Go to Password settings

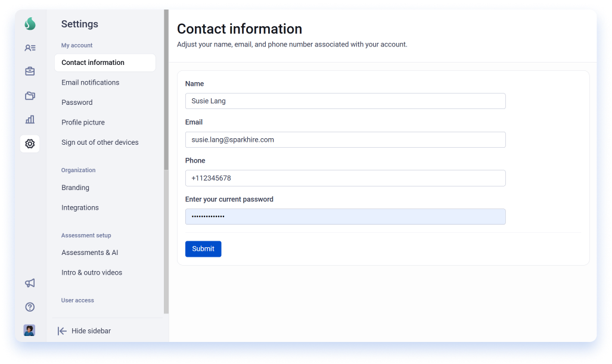click(77, 102)
